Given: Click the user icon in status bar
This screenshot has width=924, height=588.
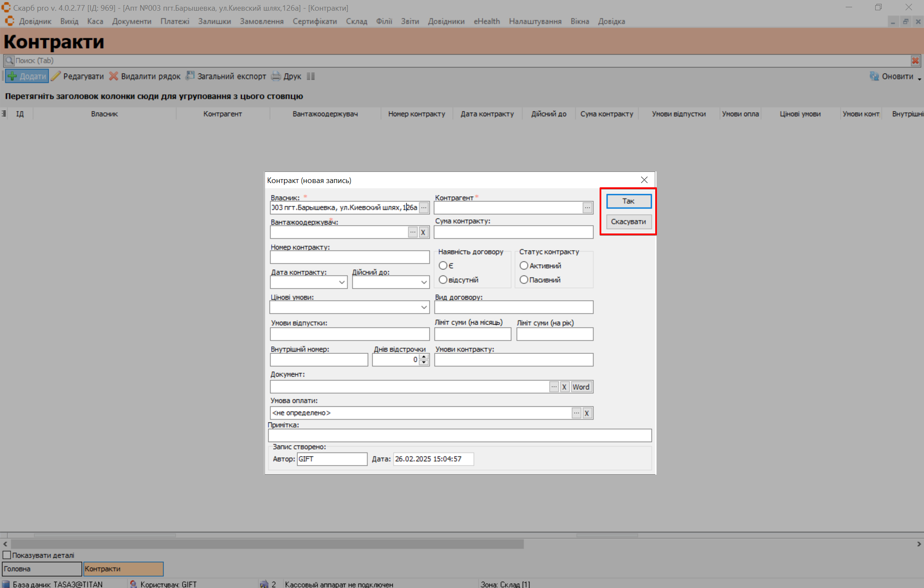Looking at the screenshot, I should pos(134,584).
